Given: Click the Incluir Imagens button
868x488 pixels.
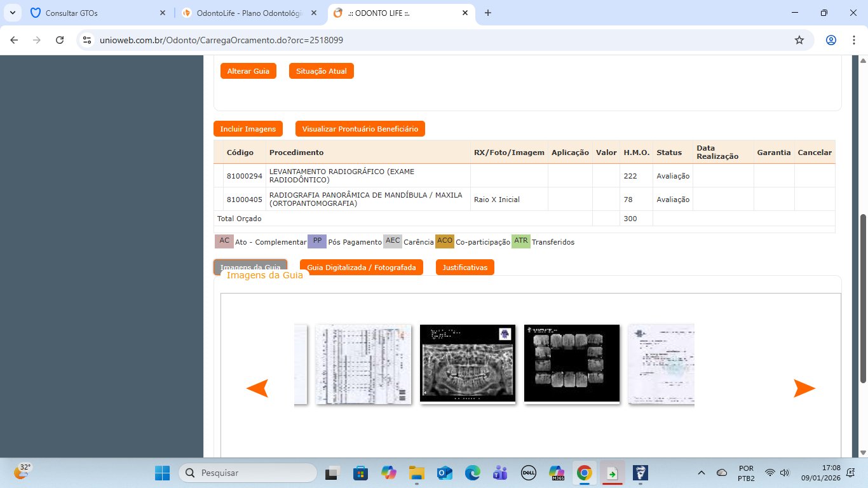Looking at the screenshot, I should pyautogui.click(x=248, y=129).
